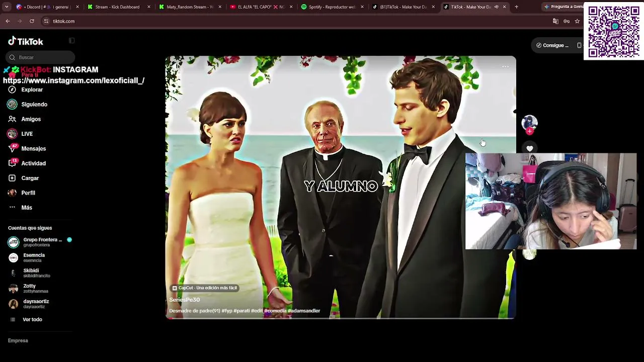Like the video with heart icon
This screenshot has width=644, height=362.
click(529, 148)
